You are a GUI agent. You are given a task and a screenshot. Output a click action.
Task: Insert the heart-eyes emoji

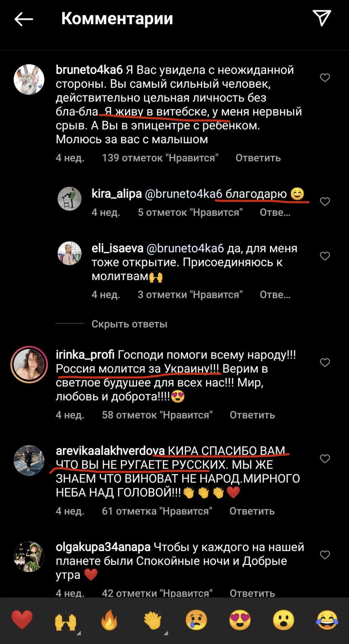(240, 620)
